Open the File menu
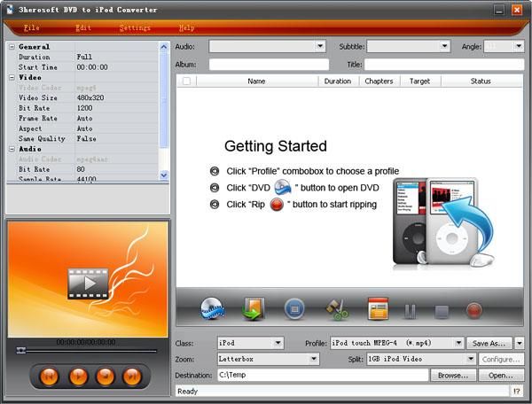The image size is (532, 404). [x=32, y=27]
